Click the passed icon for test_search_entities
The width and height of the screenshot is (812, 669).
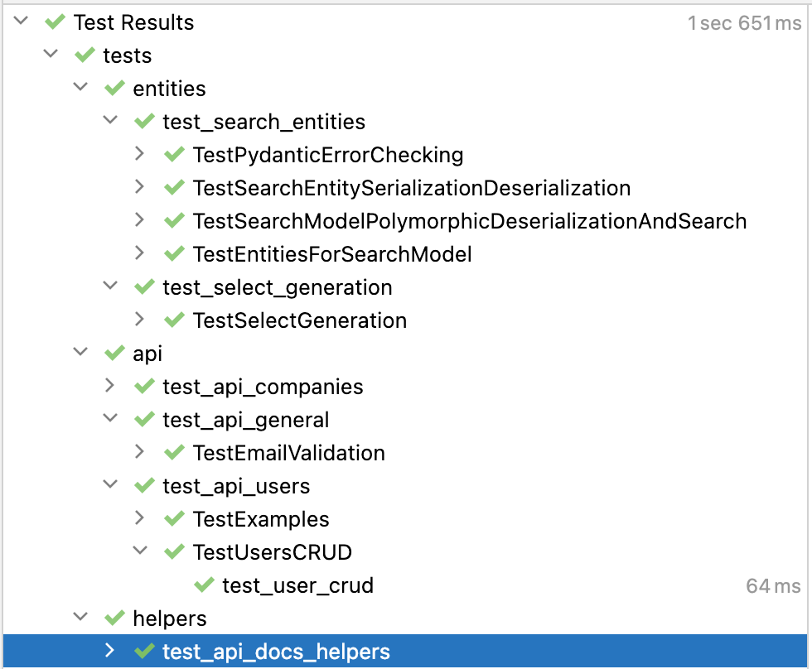coord(144,122)
